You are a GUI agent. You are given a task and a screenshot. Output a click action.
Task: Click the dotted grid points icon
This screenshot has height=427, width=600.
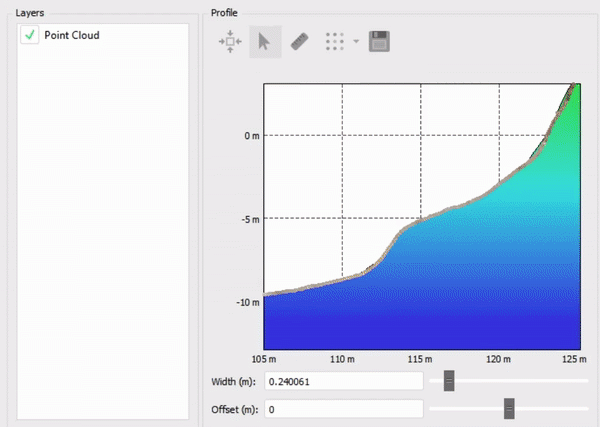coord(335,41)
